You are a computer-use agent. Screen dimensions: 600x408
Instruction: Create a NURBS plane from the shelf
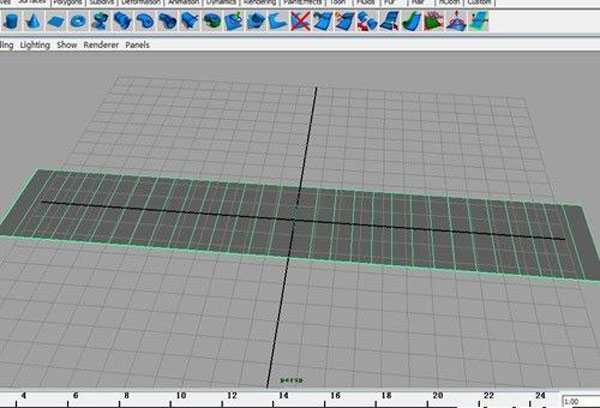55,21
